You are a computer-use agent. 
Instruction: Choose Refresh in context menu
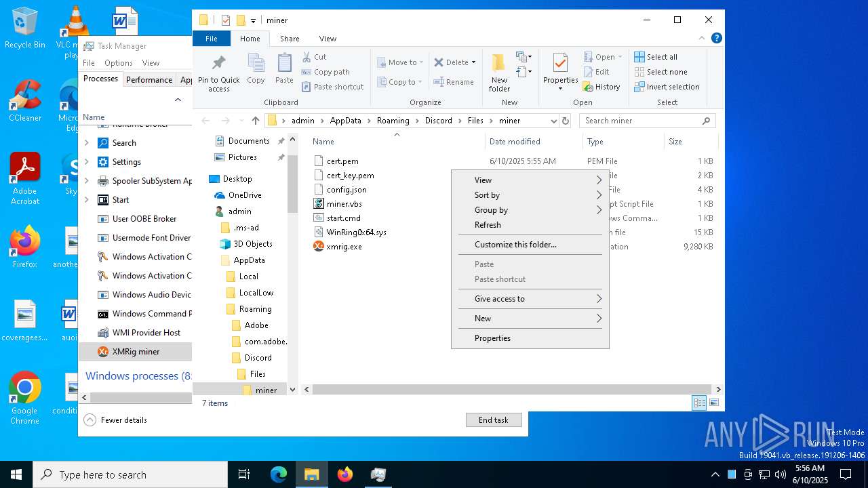530,225
